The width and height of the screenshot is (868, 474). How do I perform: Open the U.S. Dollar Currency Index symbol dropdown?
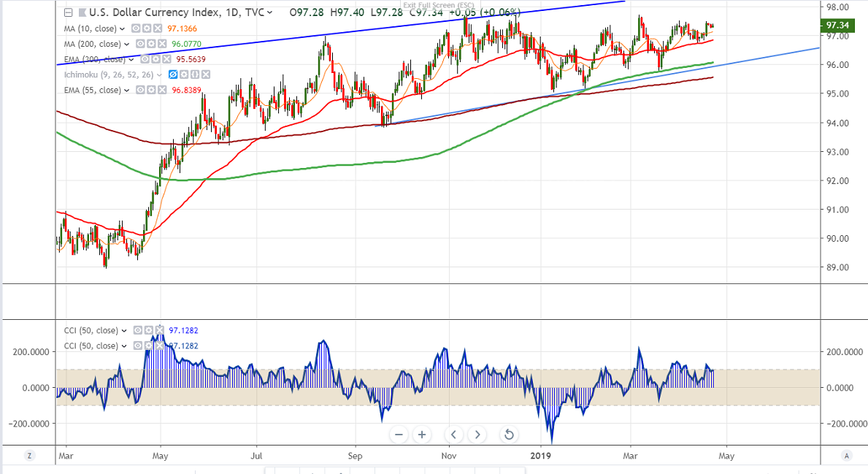269,12
